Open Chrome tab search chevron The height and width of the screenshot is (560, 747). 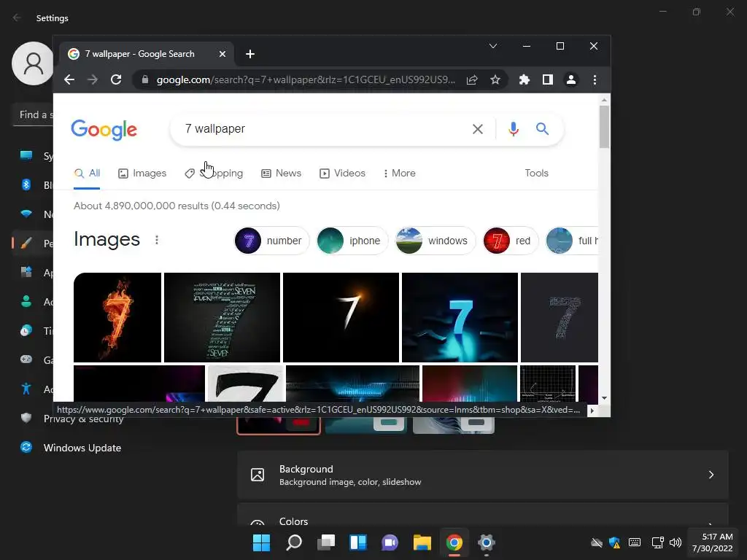(x=493, y=46)
